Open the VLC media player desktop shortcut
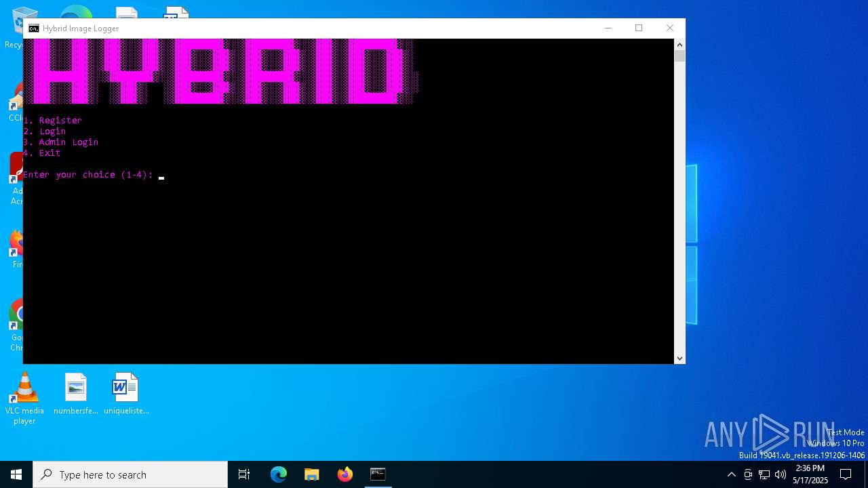This screenshot has width=868, height=488. click(24, 399)
